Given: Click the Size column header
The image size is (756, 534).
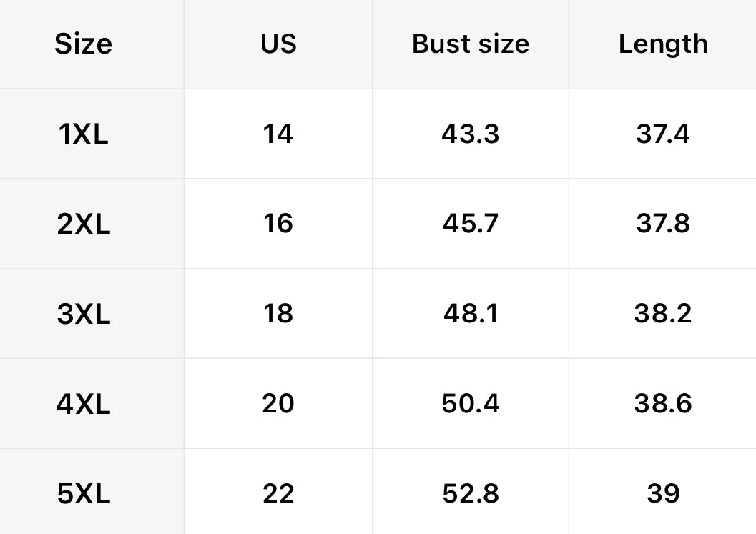Looking at the screenshot, I should coord(84,44).
